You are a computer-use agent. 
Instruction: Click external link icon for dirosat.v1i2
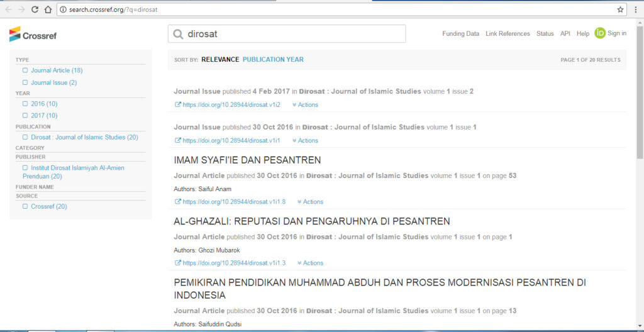point(178,105)
